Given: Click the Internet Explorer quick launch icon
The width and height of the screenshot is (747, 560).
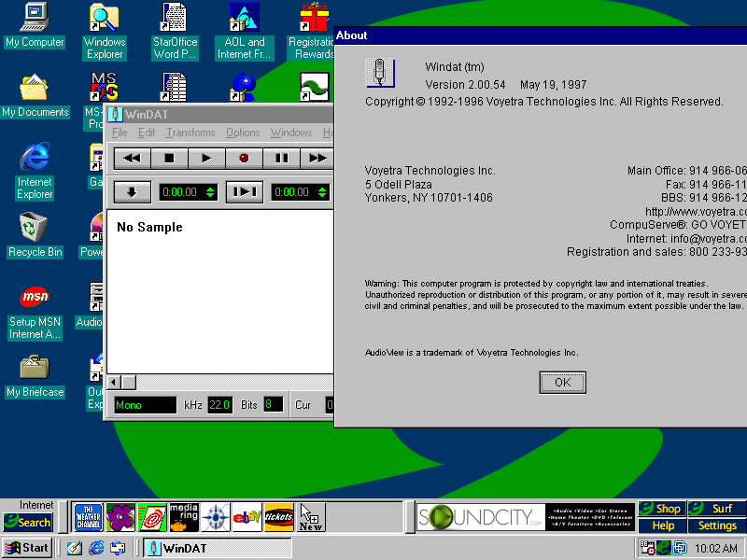Looking at the screenshot, I should (96, 548).
